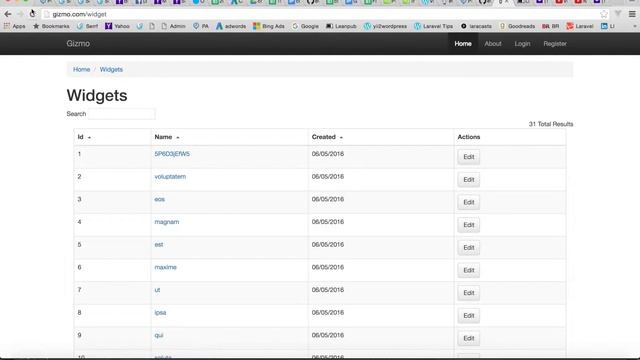Click Edit for the magnam row
Image resolution: width=640 pixels, height=360 pixels.
coord(469,225)
